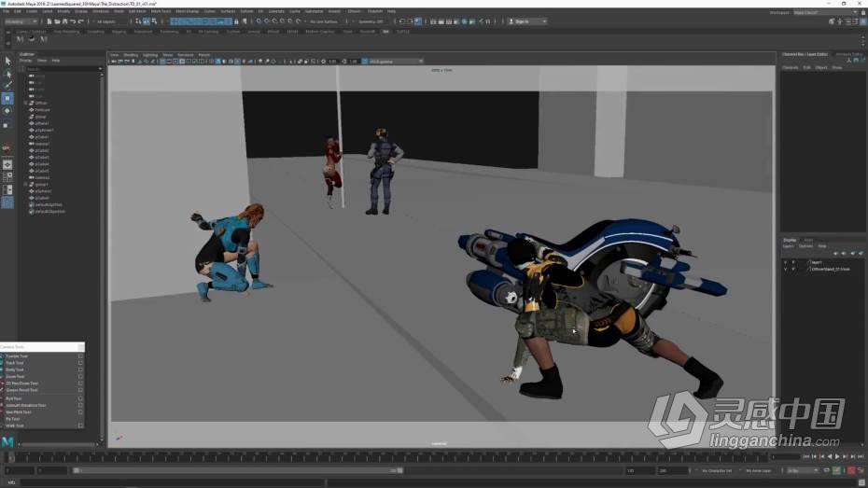Open the Modeling menu set dropdown
Screen dimensions: 868x488
[x=21, y=21]
